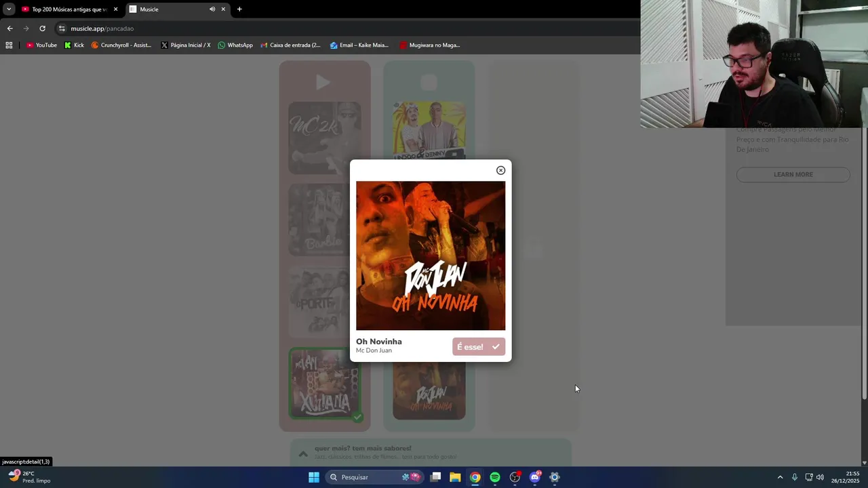Open the YouTube bookmark
This screenshot has width=868, height=488.
tap(41, 45)
